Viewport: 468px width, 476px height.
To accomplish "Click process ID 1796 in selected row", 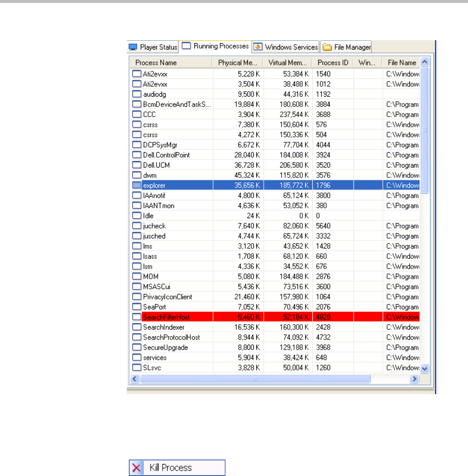I will tap(323, 185).
